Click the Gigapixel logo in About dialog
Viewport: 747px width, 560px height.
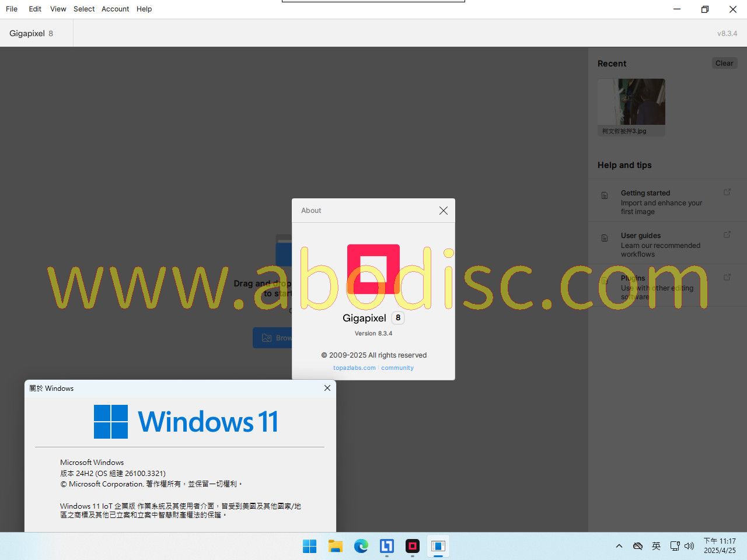pyautogui.click(x=373, y=269)
